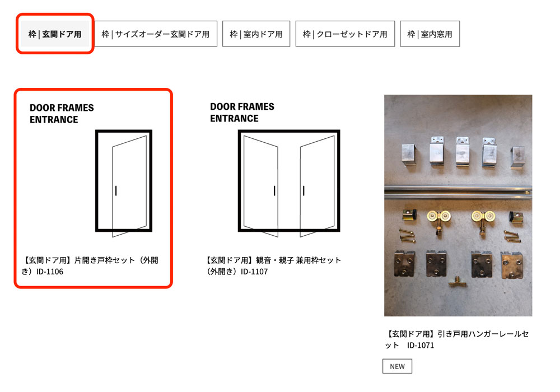Click the right door leaf in double door icon
The image size is (560, 392).
pyautogui.click(x=317, y=186)
